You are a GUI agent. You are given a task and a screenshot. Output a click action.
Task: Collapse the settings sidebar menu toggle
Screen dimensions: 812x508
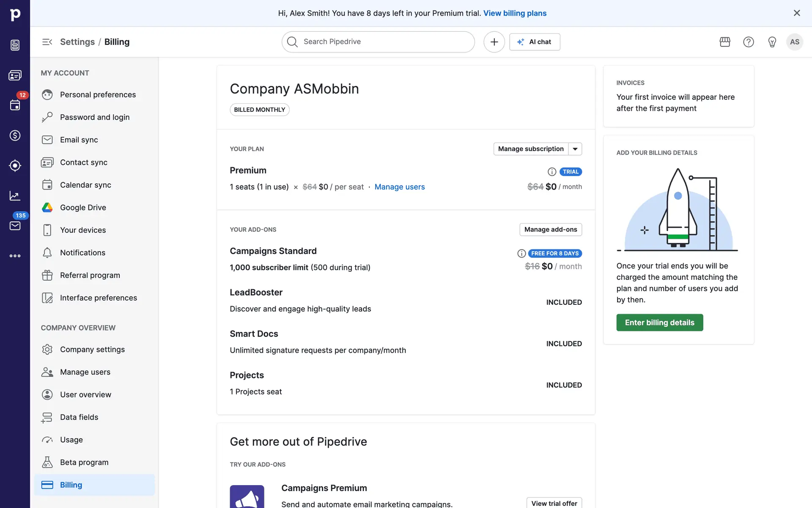tap(47, 42)
